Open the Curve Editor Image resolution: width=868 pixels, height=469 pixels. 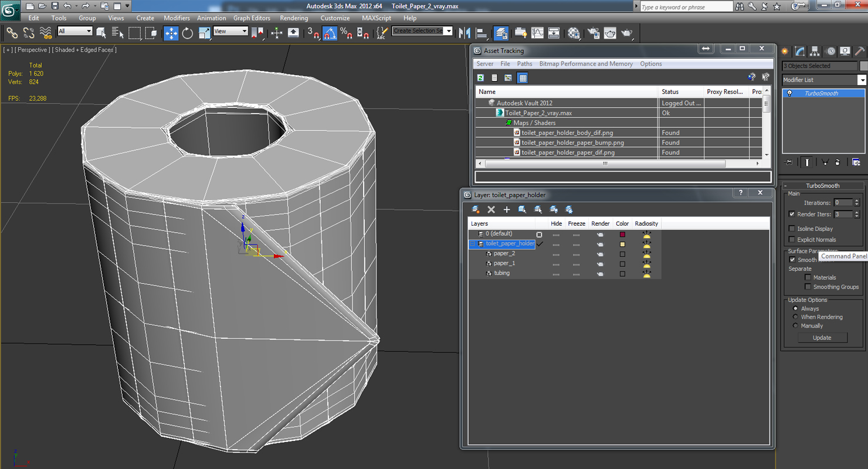(x=537, y=33)
